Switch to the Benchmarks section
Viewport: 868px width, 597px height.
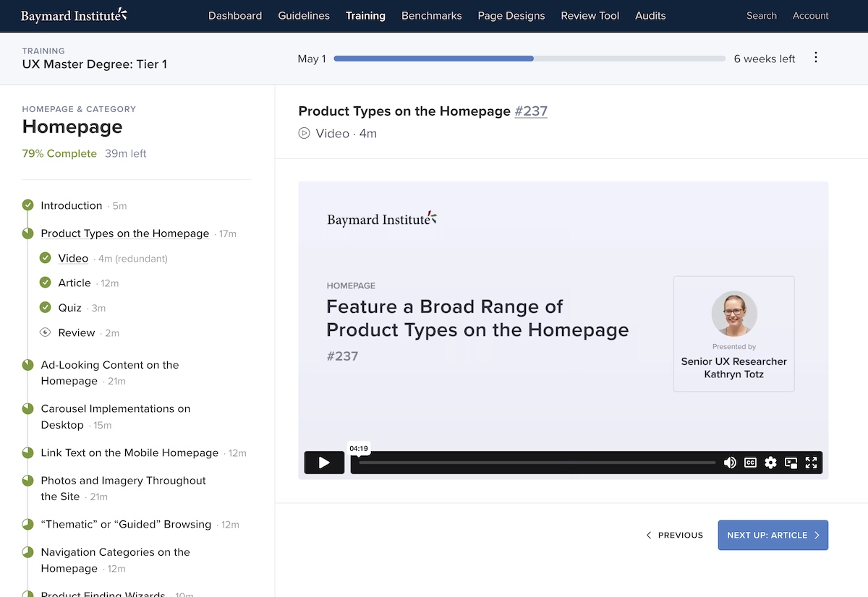point(431,15)
